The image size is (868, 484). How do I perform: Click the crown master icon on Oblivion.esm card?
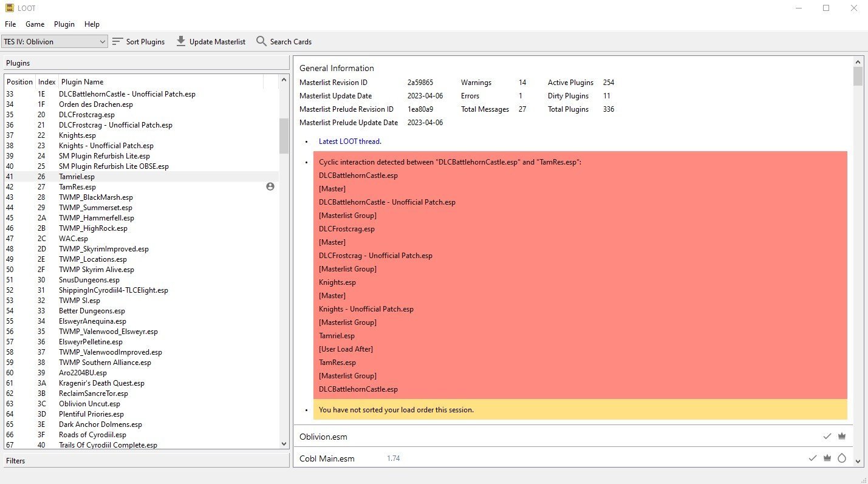tap(841, 436)
